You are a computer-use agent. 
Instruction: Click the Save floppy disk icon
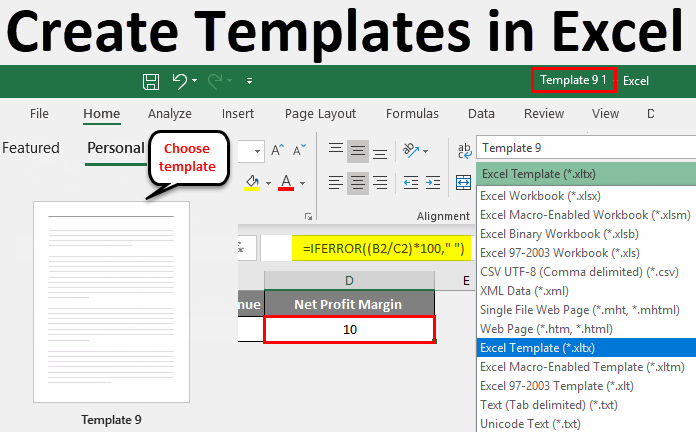click(x=151, y=82)
